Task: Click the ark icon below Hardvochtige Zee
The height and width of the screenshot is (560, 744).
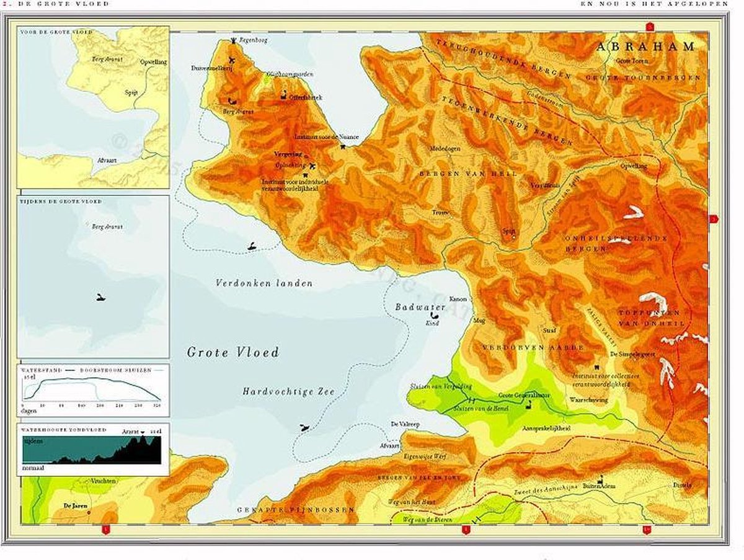Action: pyautogui.click(x=304, y=427)
